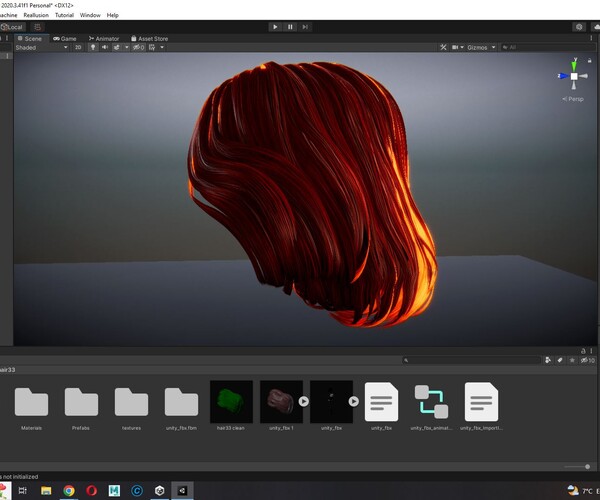Open the Shaded draw mode dropdown
Screen dimensions: 600x500
point(41,47)
